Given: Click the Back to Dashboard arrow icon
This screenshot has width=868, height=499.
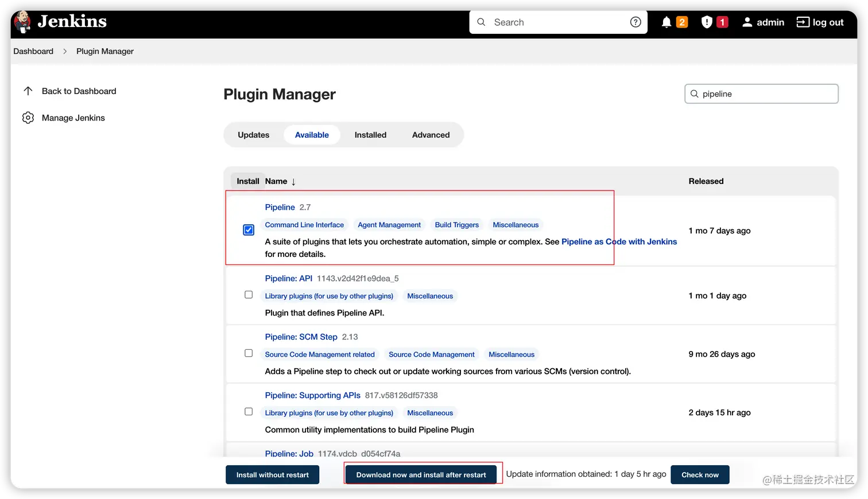Looking at the screenshot, I should click(28, 91).
